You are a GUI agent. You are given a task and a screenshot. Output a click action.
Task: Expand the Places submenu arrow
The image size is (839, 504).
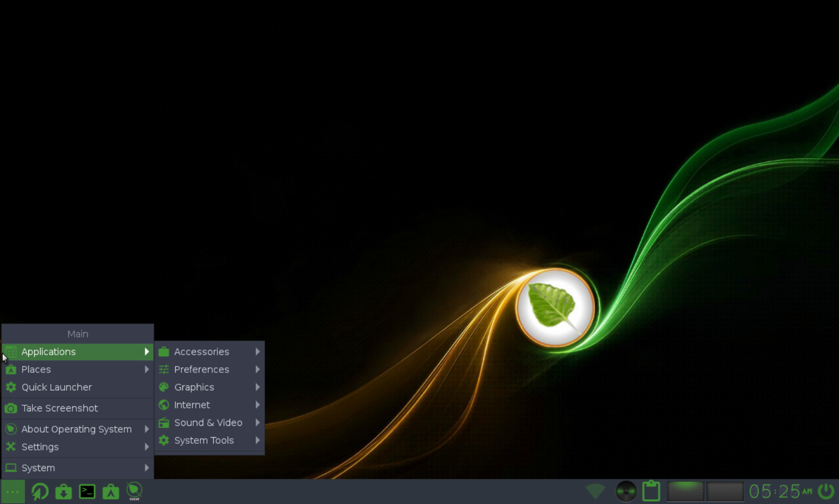point(147,369)
